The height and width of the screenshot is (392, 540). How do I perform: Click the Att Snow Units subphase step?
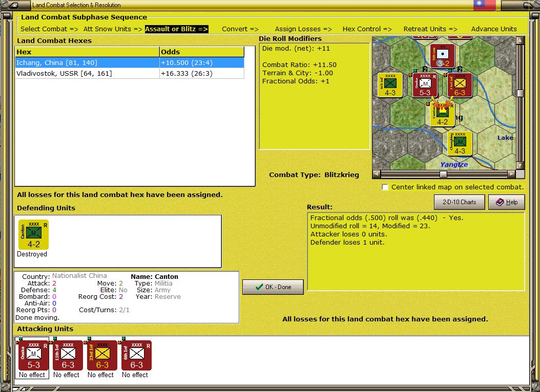point(113,29)
